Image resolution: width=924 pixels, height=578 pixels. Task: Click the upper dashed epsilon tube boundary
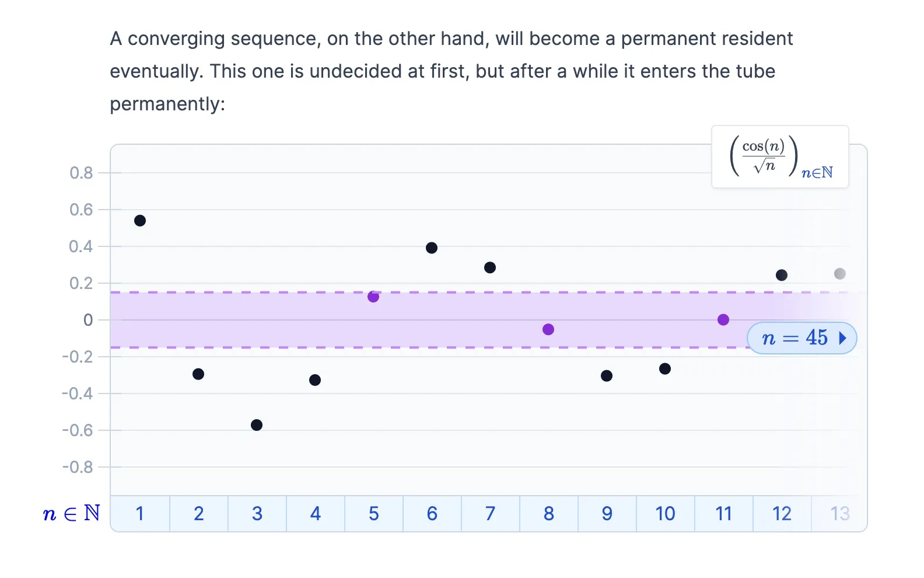tap(478, 292)
